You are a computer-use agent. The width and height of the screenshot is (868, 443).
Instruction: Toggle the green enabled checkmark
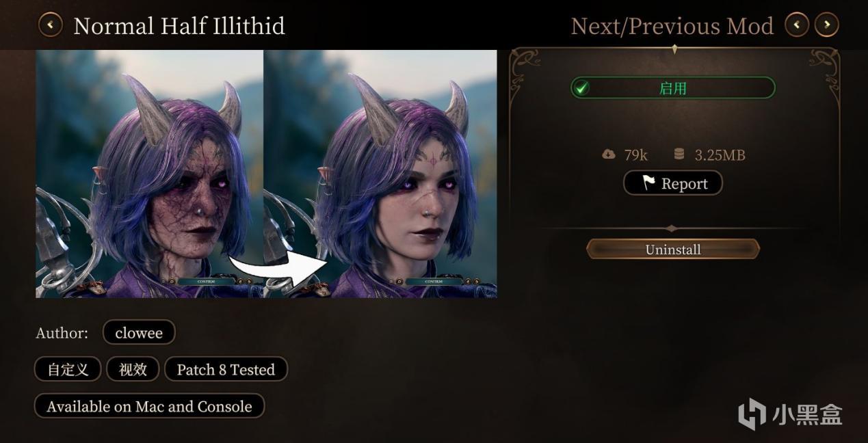tap(581, 88)
